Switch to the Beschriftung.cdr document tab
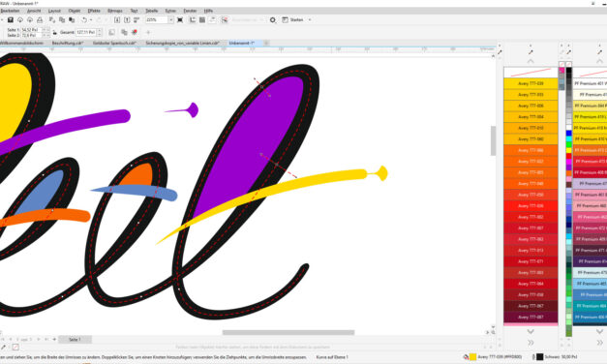The width and height of the screenshot is (607, 364). (68, 43)
